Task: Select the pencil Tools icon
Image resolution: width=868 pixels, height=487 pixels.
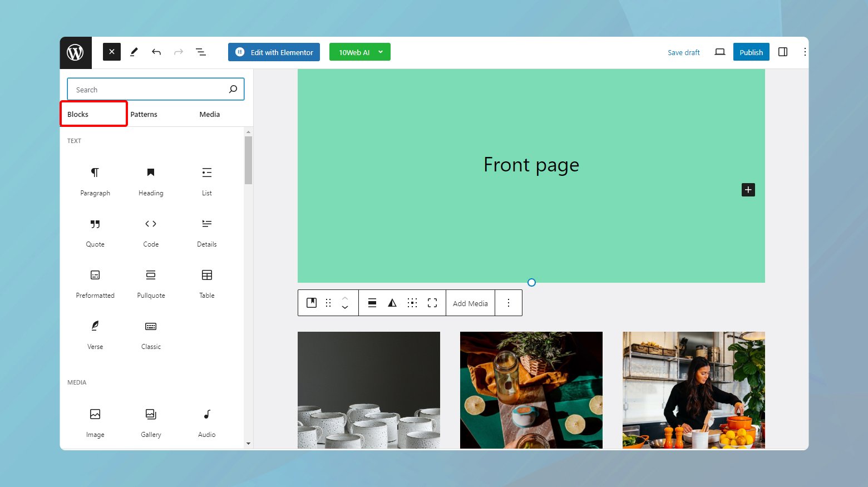Action: click(x=134, y=52)
